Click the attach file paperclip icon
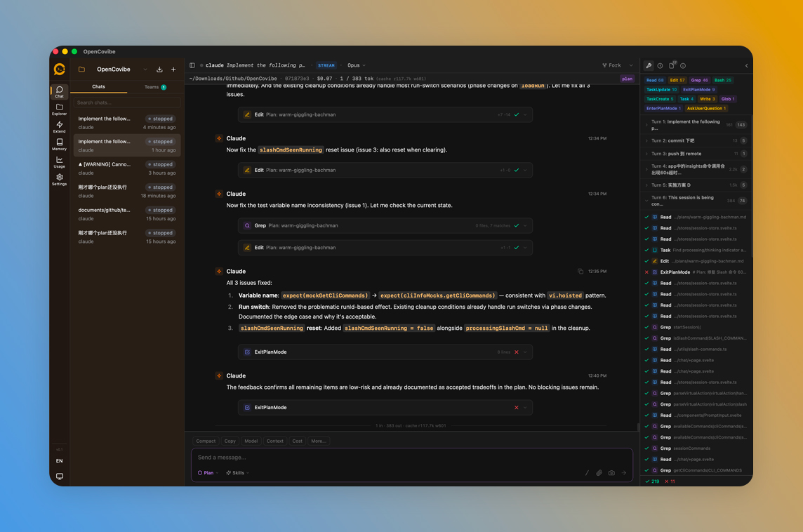This screenshot has width=803, height=532. click(599, 473)
